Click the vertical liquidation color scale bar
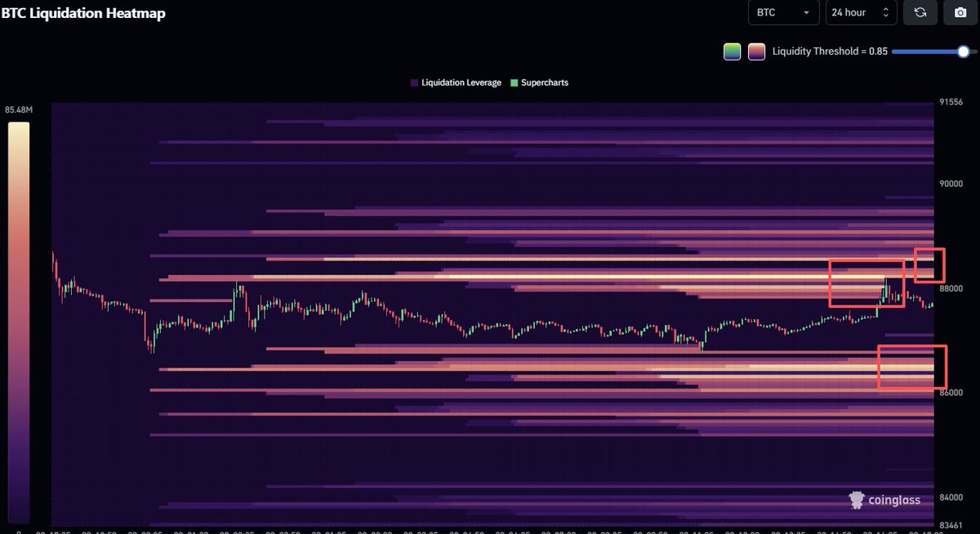Viewport: 980px width, 534px height. click(18, 323)
